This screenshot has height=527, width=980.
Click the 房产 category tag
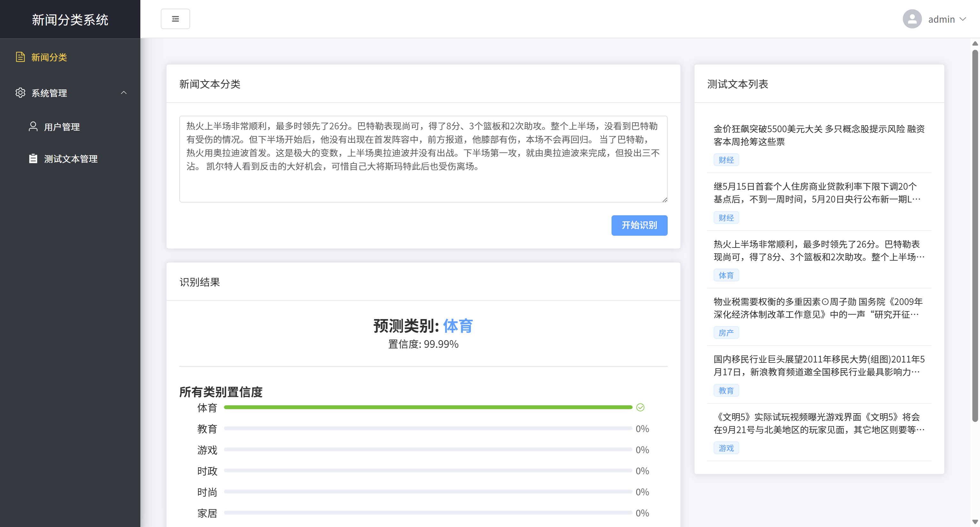point(726,333)
